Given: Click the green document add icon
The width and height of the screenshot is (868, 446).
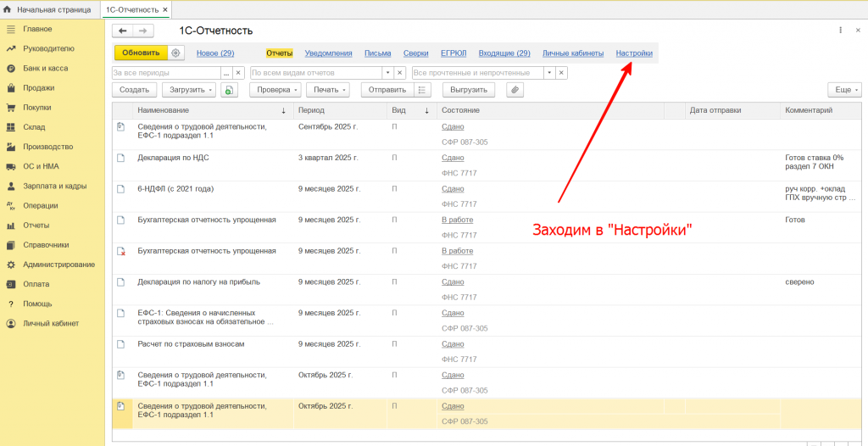Looking at the screenshot, I should (x=229, y=90).
